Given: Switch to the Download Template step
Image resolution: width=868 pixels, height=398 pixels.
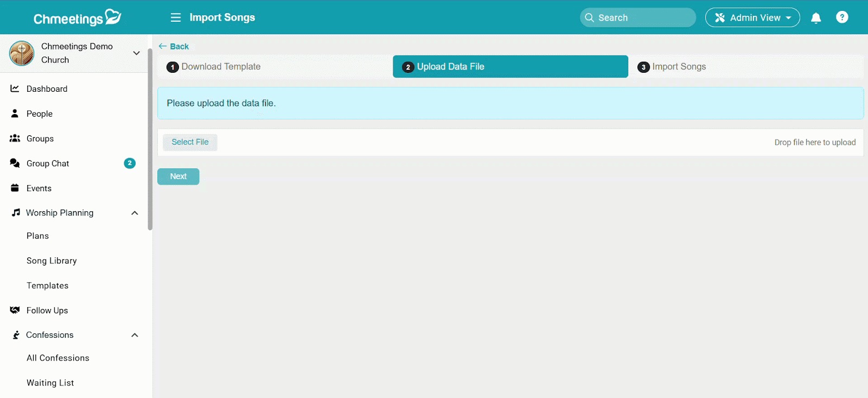Looking at the screenshot, I should pos(221,67).
